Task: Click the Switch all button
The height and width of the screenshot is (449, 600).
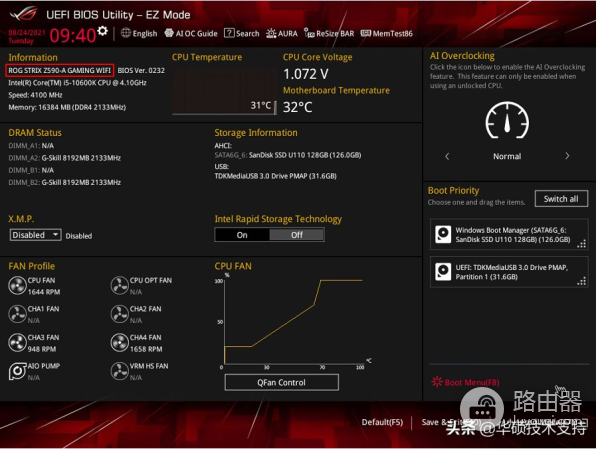Action: point(561,199)
